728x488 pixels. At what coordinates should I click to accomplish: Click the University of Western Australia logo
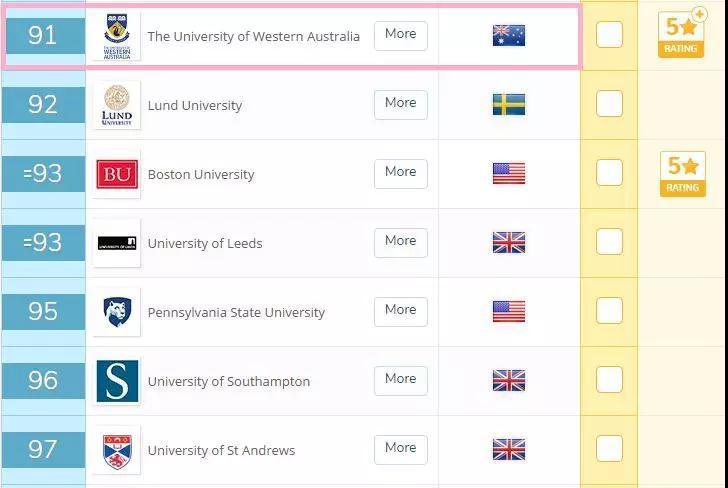coord(116,36)
